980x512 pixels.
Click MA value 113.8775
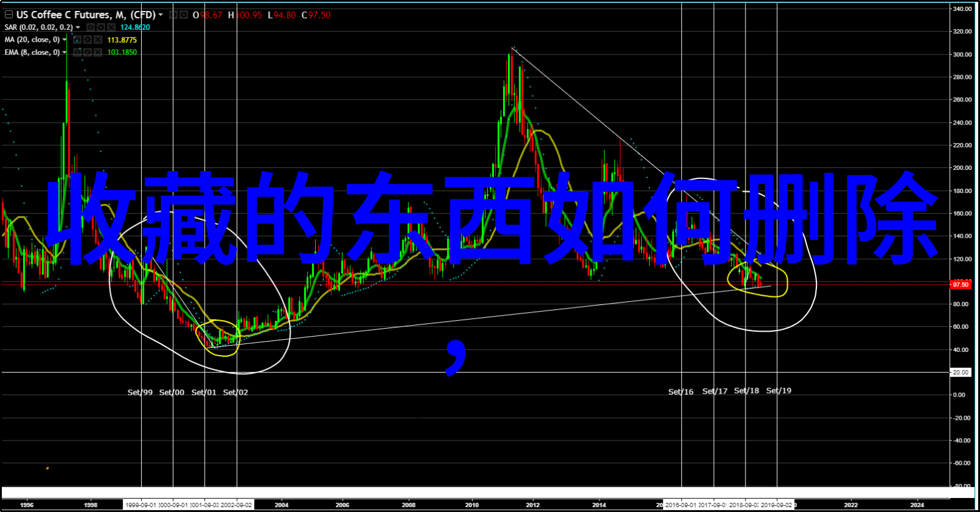coord(122,40)
